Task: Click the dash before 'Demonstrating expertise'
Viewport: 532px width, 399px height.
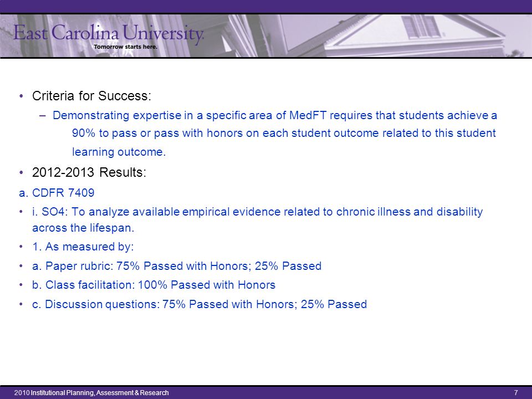Action: (x=43, y=116)
